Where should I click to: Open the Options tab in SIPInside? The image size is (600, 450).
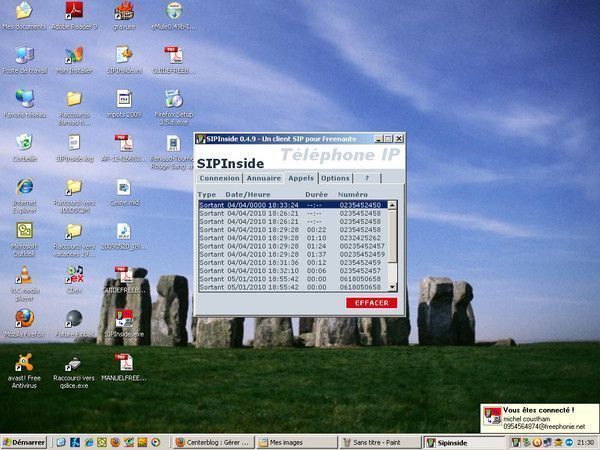click(x=335, y=178)
